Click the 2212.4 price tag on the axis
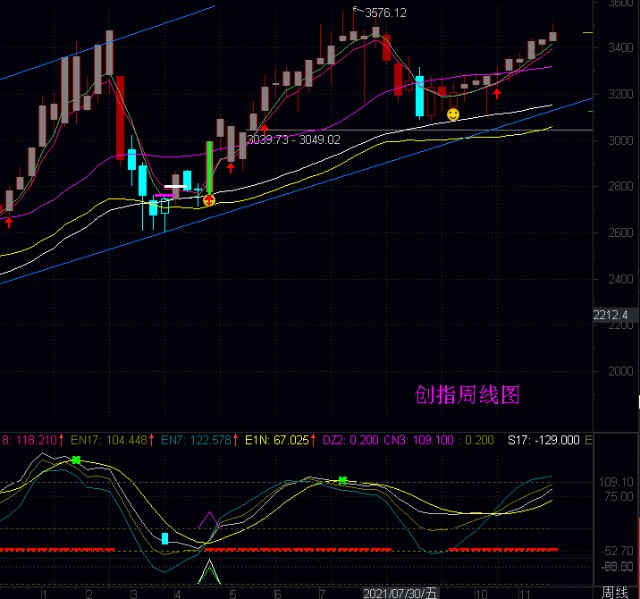This screenshot has width=640, height=599. tap(610, 315)
